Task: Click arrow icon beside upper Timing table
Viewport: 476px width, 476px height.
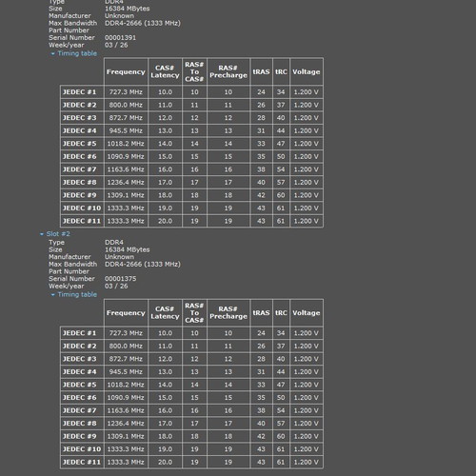Action: [53, 53]
